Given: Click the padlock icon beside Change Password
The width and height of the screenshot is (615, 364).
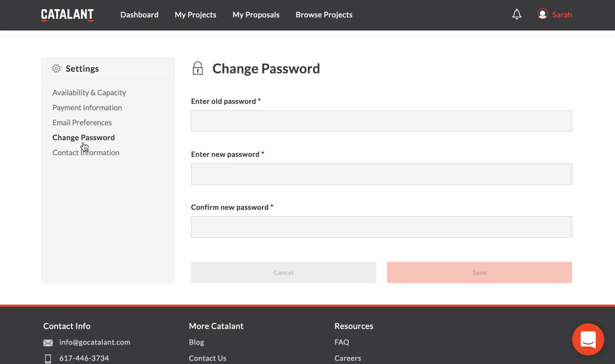Looking at the screenshot, I should click(x=198, y=68).
